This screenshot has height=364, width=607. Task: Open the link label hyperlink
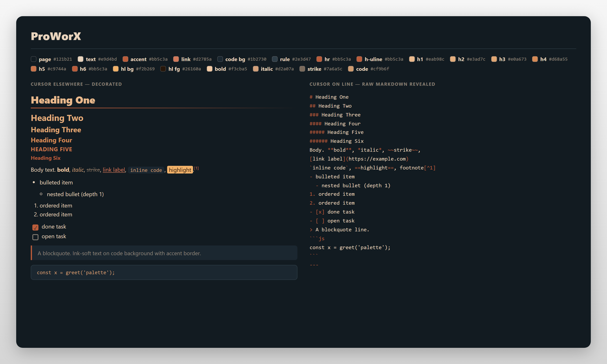coord(114,170)
